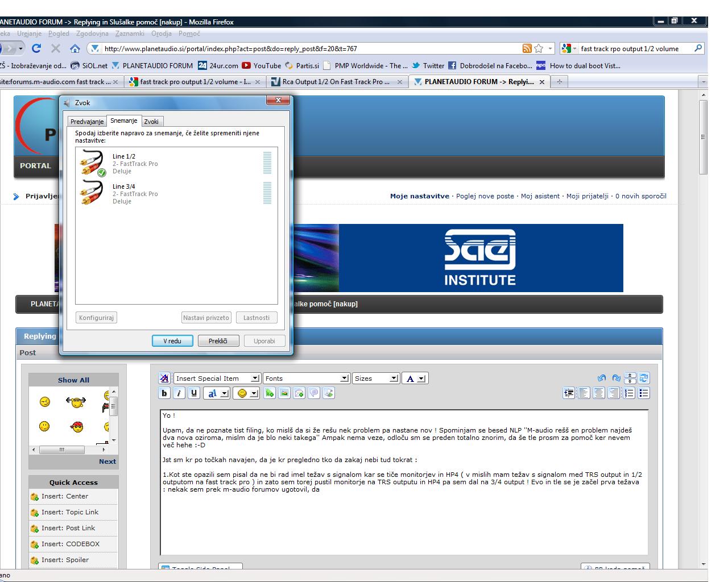
Task: Click in the forum reply text area
Action: [x=404, y=523]
